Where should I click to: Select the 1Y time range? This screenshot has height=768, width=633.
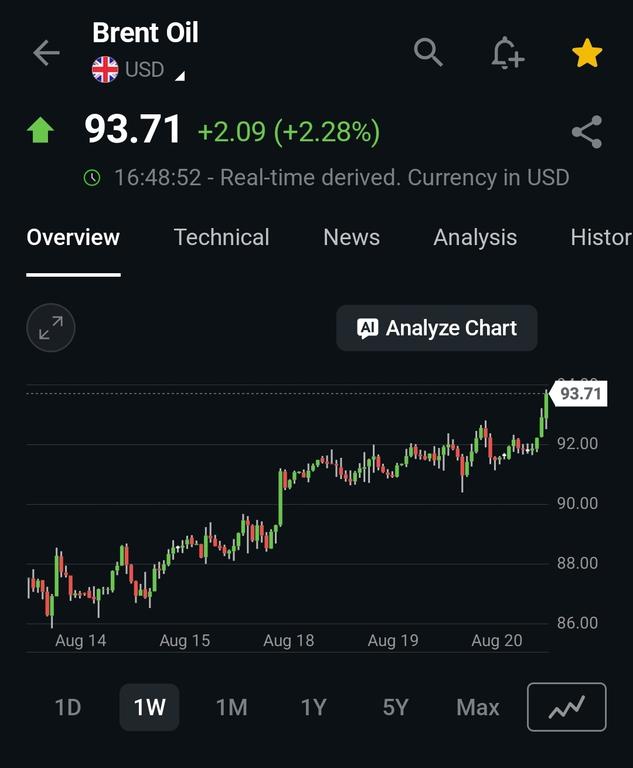[x=313, y=707]
